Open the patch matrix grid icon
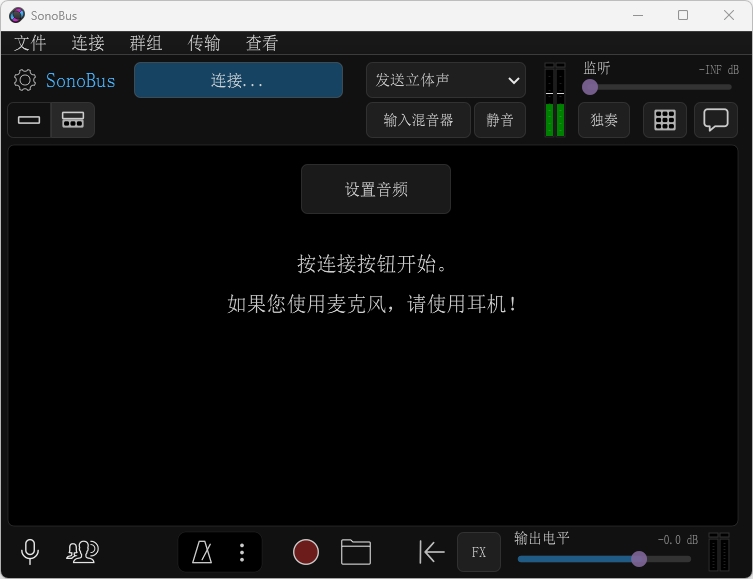Screen dimensions: 753x579 tap(665, 120)
